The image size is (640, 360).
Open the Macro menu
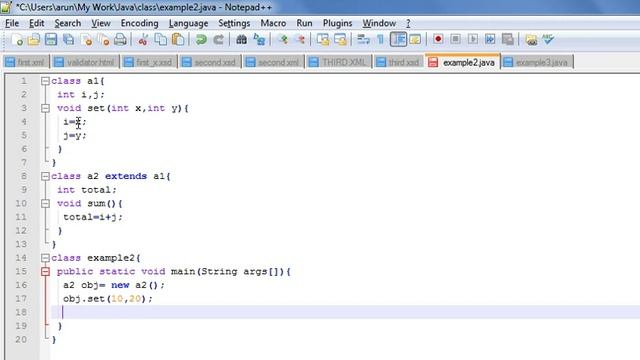[x=273, y=23]
